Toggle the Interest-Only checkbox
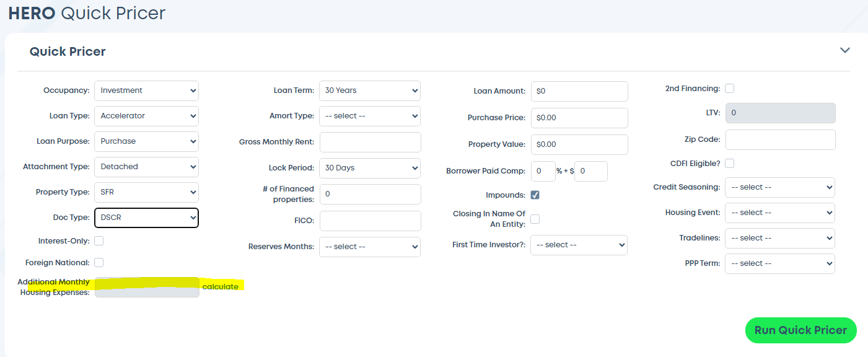Screen dimensions: 868x357 (99, 240)
